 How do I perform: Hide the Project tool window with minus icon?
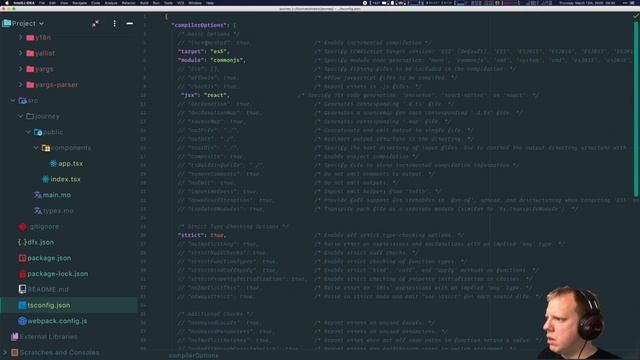[x=129, y=24]
